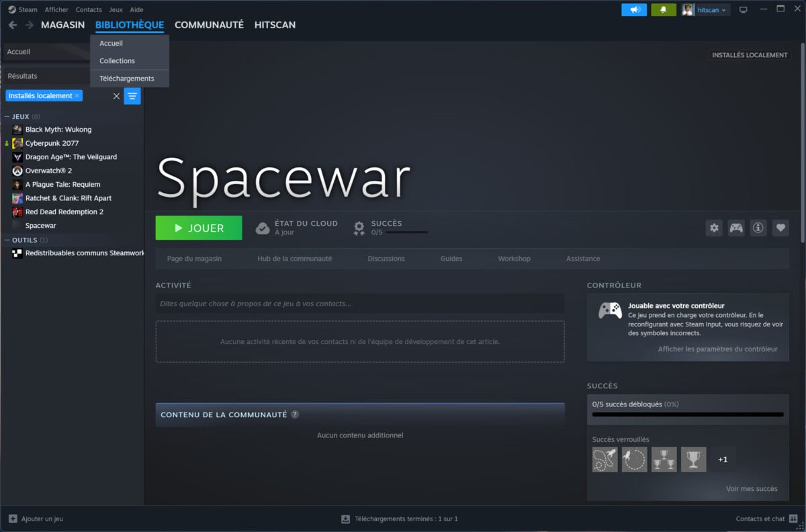Choose Téléchargements from Bibliothèque dropdown
This screenshot has height=532, width=806.
pyautogui.click(x=130, y=79)
